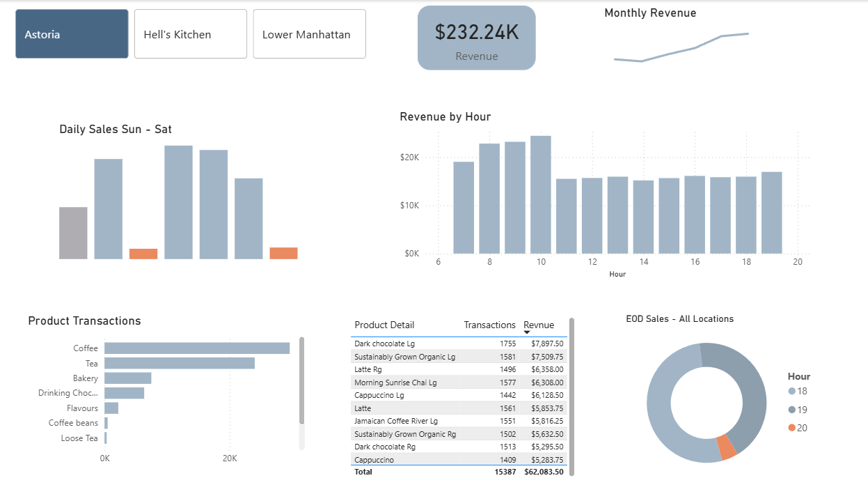Click hour 18 legend marker in EOD Sales
Screen dimensions: 868x494
pos(791,392)
